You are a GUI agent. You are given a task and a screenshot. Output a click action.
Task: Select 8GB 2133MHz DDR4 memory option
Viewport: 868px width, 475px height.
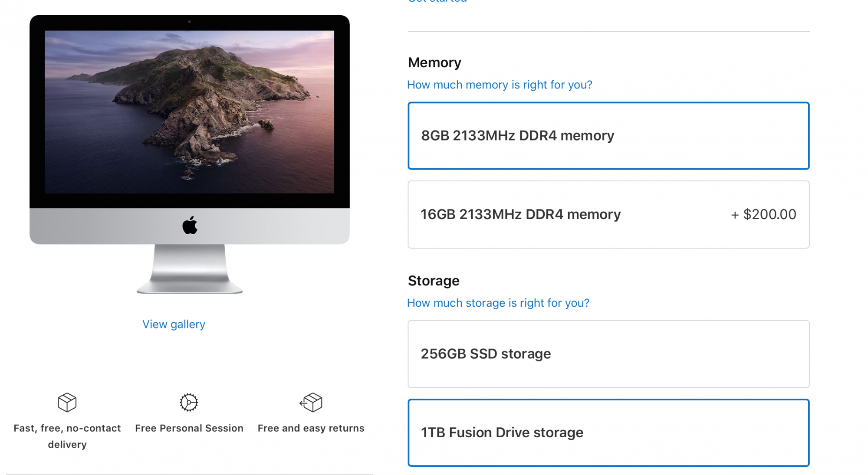point(608,136)
